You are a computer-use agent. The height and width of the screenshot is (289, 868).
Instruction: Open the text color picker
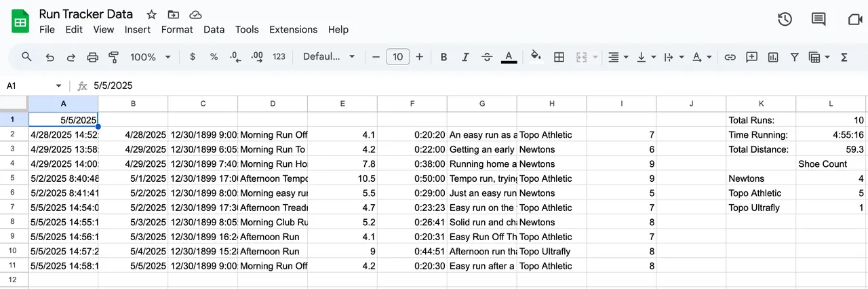(x=509, y=57)
